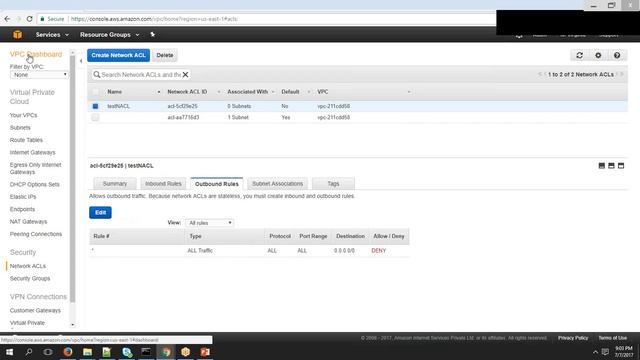Open the Services dropdown menu
640x360 pixels.
coord(52,35)
